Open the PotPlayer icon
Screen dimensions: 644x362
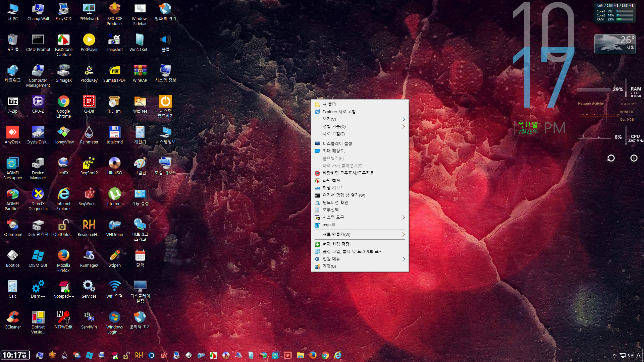pos(89,43)
